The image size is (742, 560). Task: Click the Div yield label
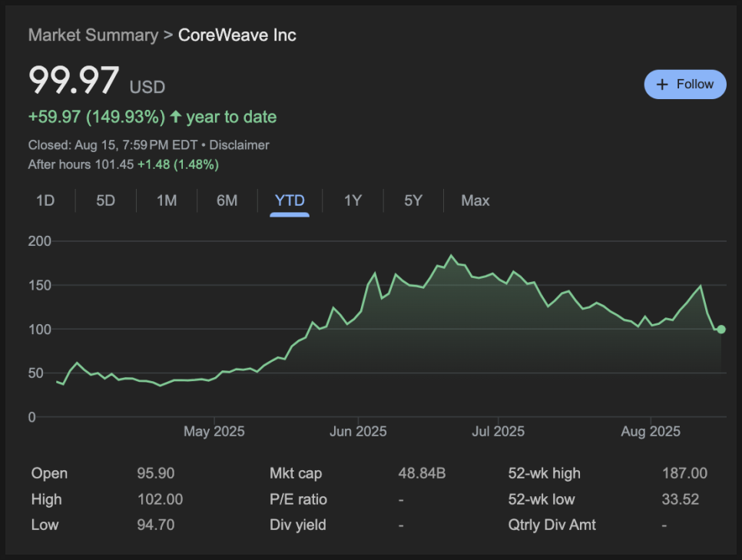tap(298, 525)
